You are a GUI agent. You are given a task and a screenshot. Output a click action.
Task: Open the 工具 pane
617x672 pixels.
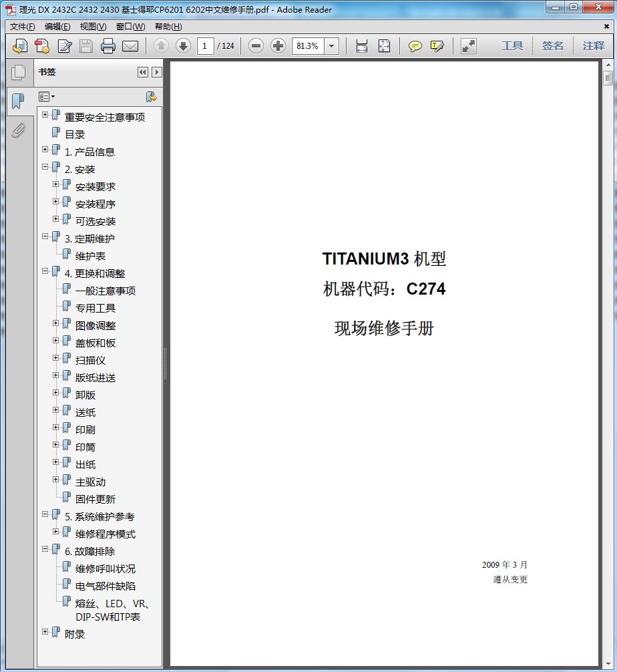[512, 46]
